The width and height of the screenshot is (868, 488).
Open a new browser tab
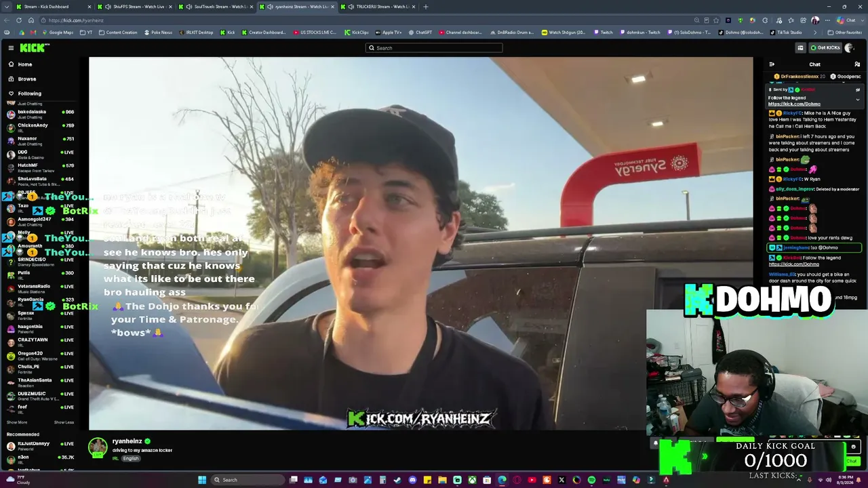click(x=426, y=7)
